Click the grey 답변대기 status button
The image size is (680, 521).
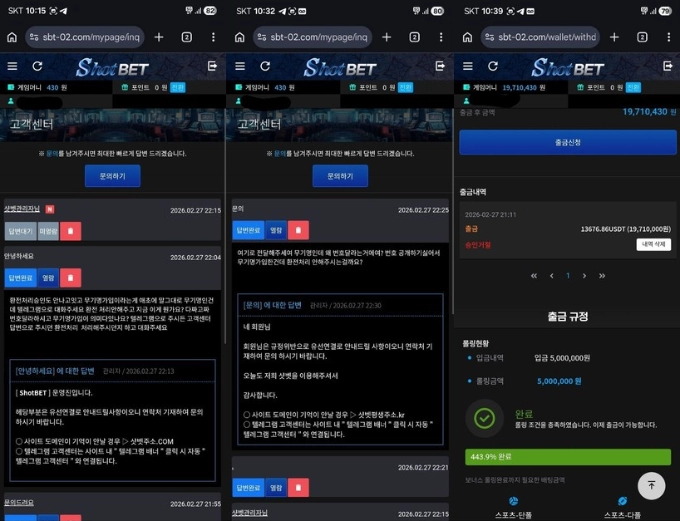(x=20, y=231)
